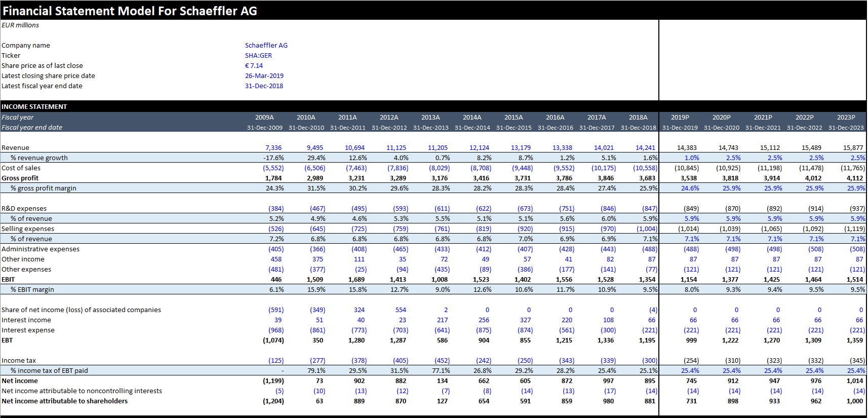Select Share of net income of associated companies label

pyautogui.click(x=81, y=310)
